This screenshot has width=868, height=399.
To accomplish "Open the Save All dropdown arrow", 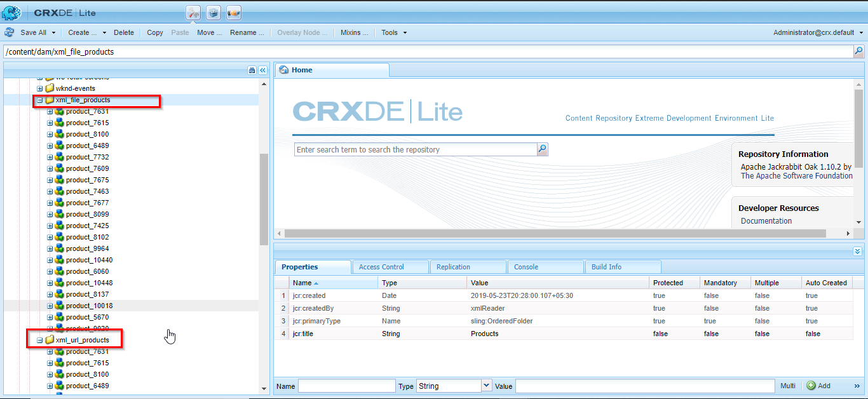I will 53,33.
